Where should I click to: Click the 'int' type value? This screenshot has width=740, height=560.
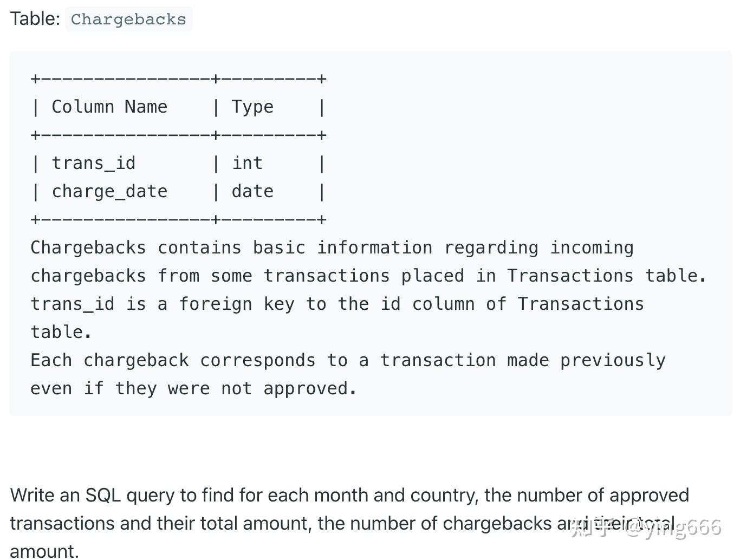coord(247,163)
